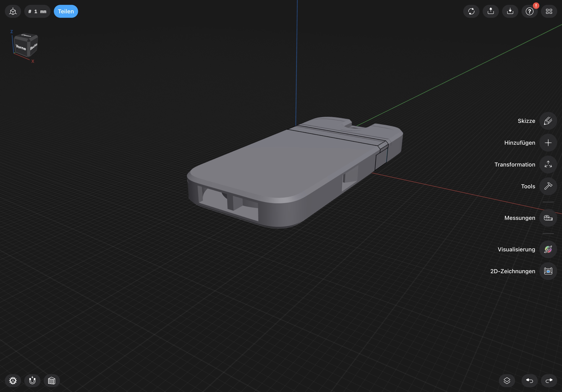
Task: Open the export upload menu
Action: pos(491,12)
